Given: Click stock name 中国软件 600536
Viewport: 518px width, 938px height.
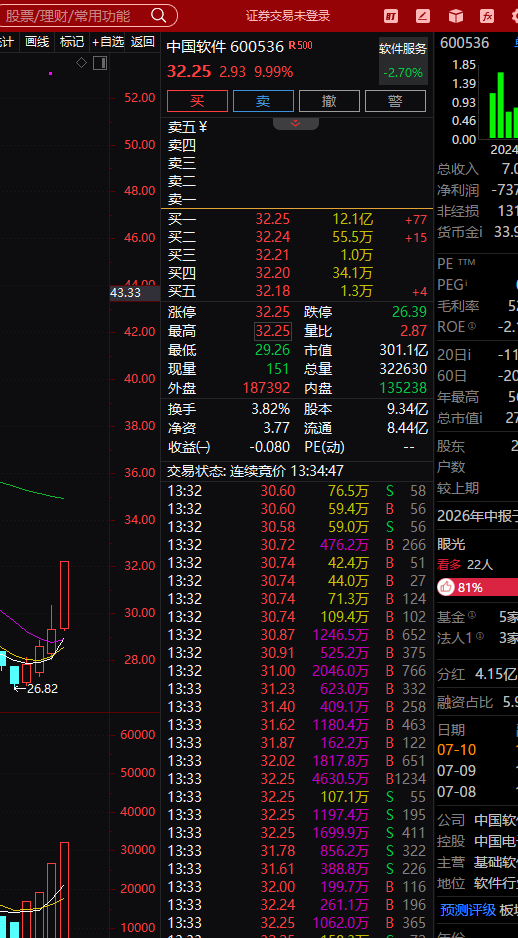Looking at the screenshot, I should tap(225, 46).
